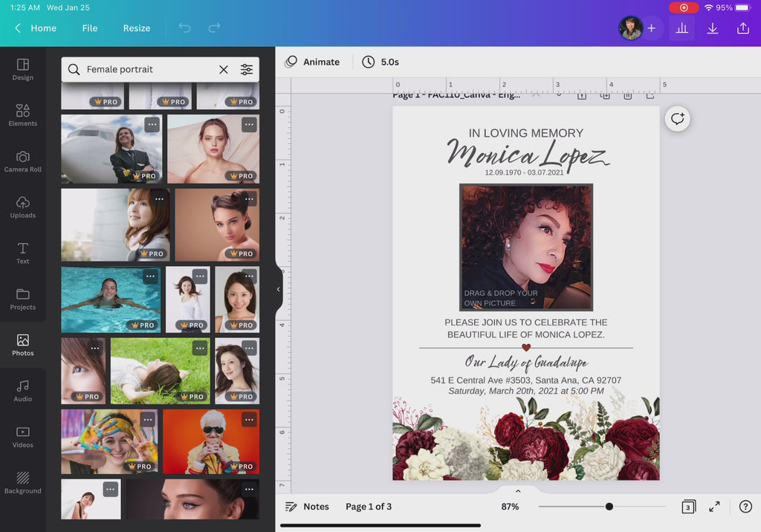This screenshot has height=532, width=761.
Task: Open options for the swimming photo
Action: (x=150, y=276)
